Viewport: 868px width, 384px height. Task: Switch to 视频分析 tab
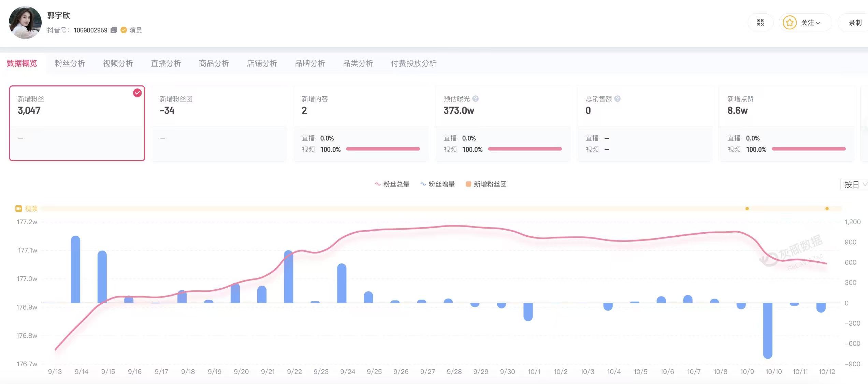point(118,63)
